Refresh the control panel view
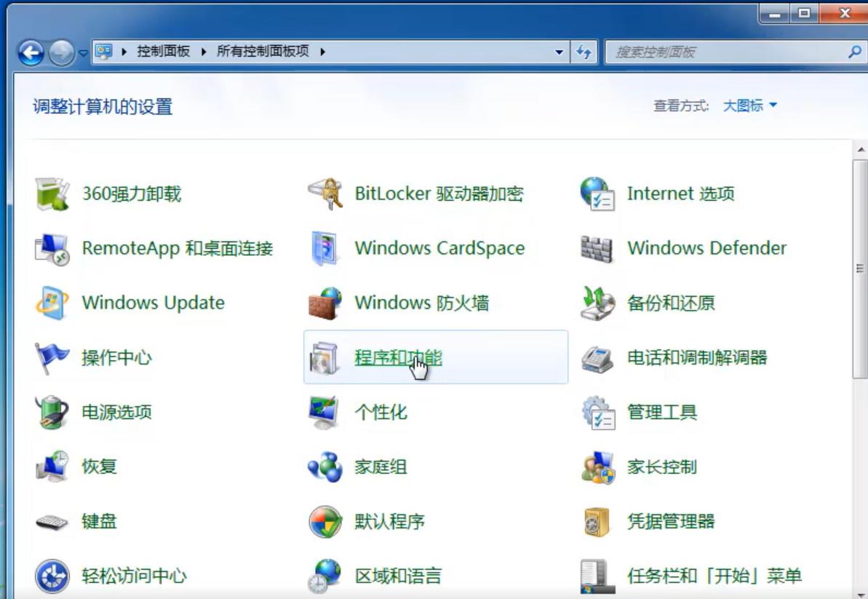The image size is (868, 599). [584, 52]
